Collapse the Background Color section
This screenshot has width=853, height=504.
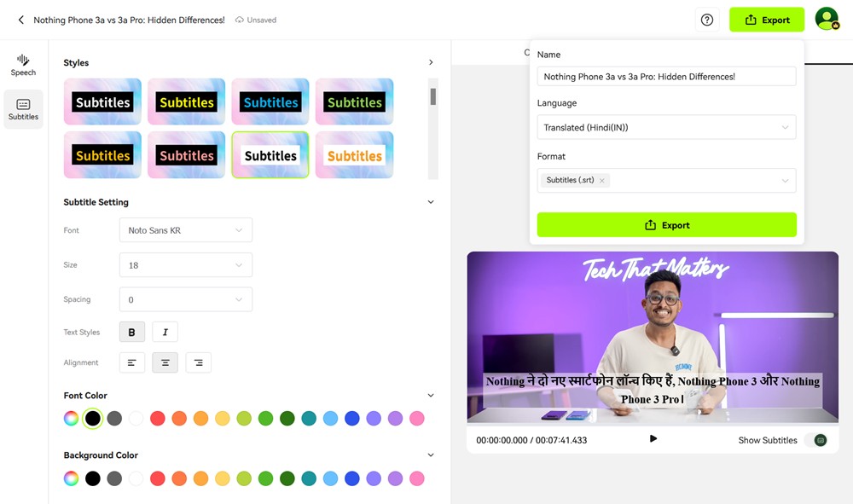431,455
